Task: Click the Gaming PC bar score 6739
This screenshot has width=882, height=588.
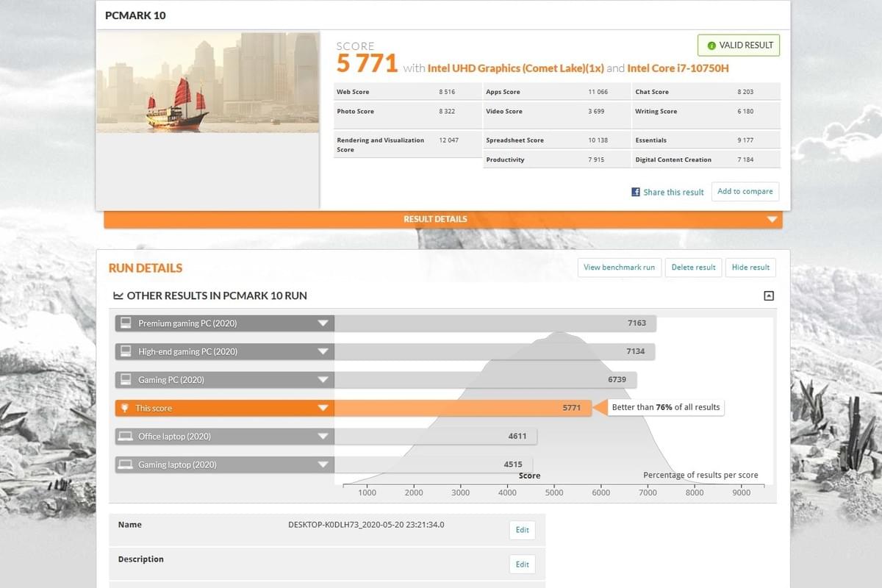Action: [x=617, y=380]
